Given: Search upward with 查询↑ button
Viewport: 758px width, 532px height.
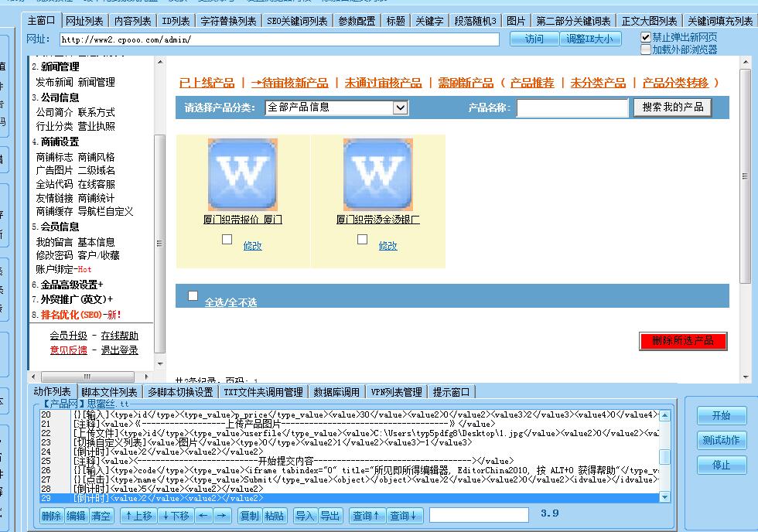Looking at the screenshot, I should pos(367,516).
